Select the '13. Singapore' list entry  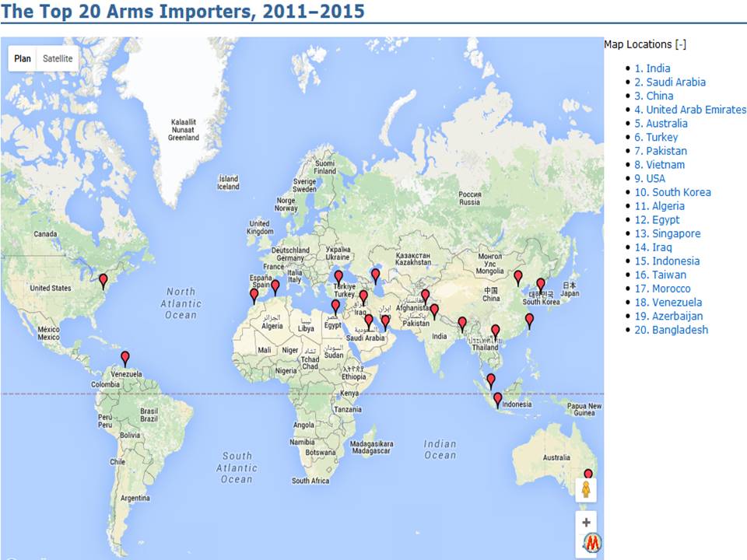point(668,234)
